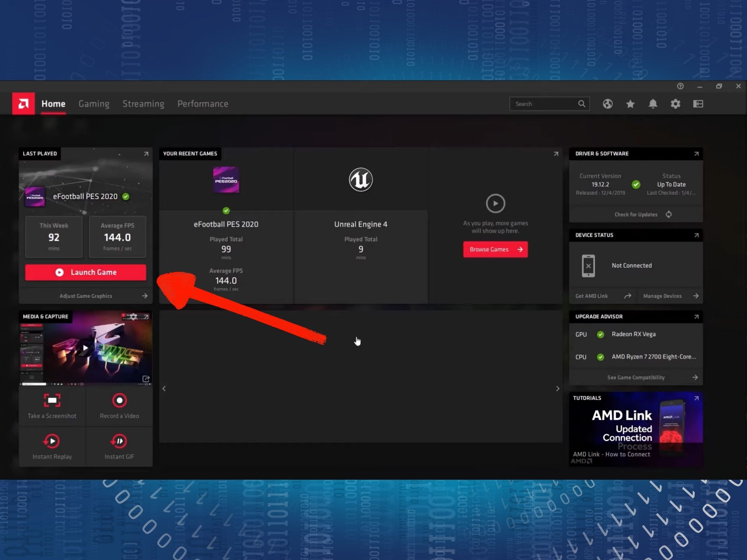Click AMD Ryzen 7 2700 CPU entry
Viewport: 747px width, 560px height.
(654, 357)
